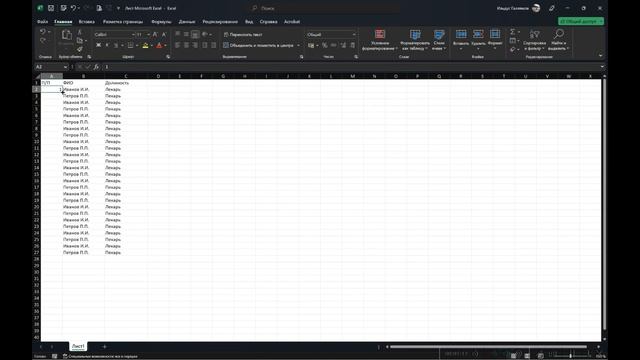The width and height of the screenshot is (640, 360).
Task: Open Sort & Filter (Сортировка и фильтр)
Action: 534,40
